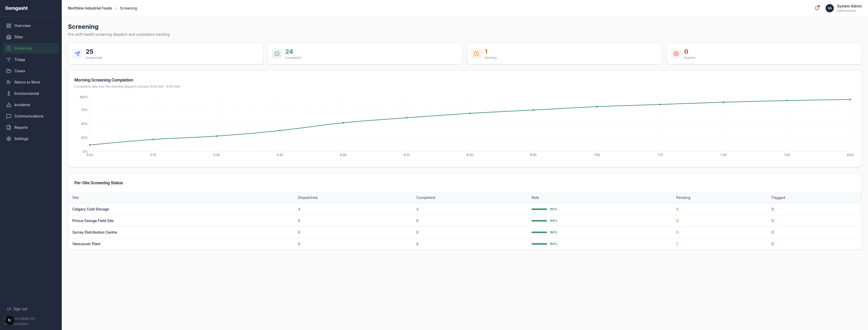Click the 24 Completed stat value
This screenshot has height=330, width=868.
pos(289,51)
